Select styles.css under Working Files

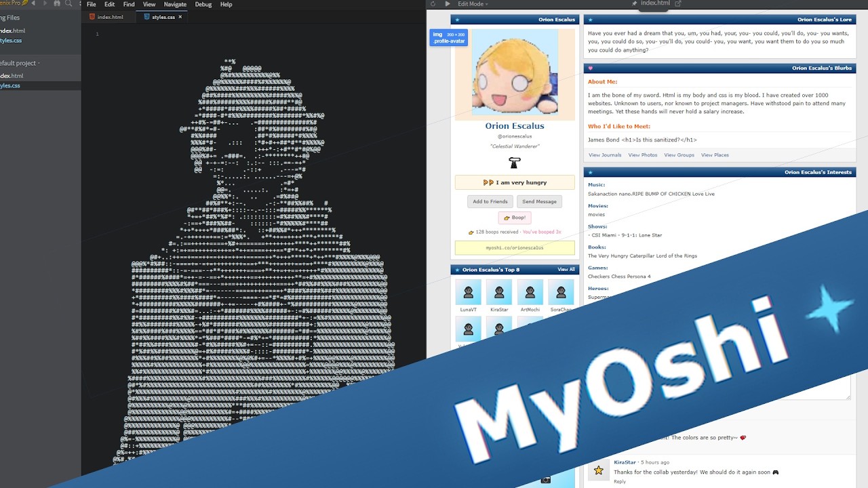click(11, 41)
